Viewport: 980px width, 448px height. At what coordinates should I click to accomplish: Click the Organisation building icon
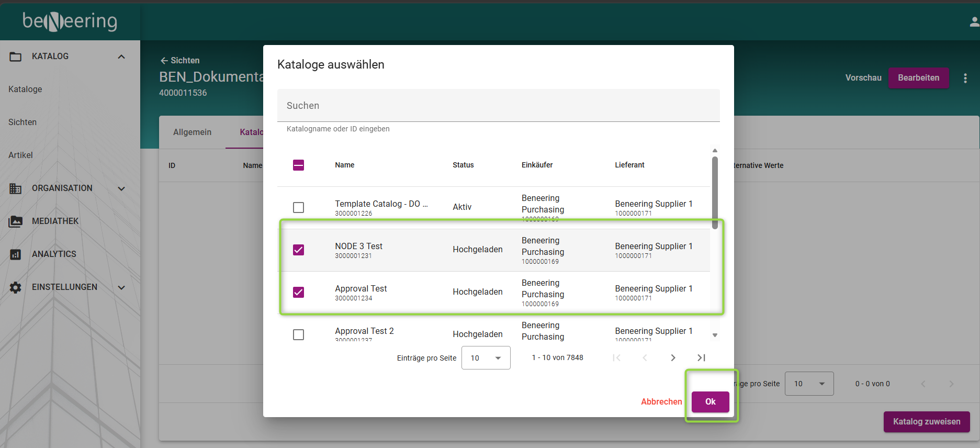pos(16,188)
